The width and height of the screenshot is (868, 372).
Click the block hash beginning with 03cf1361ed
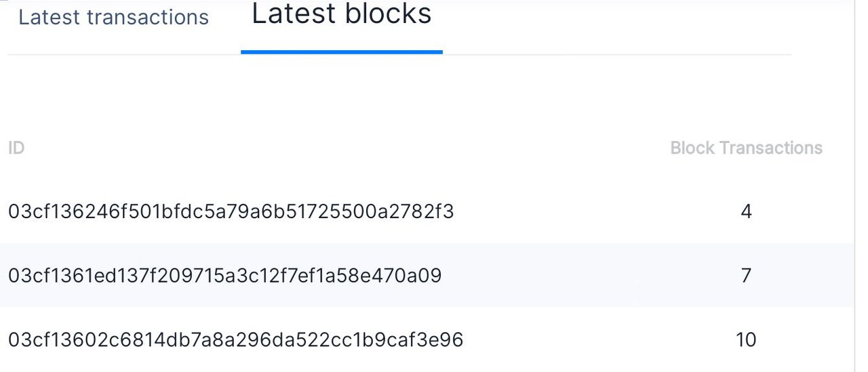coord(224,276)
